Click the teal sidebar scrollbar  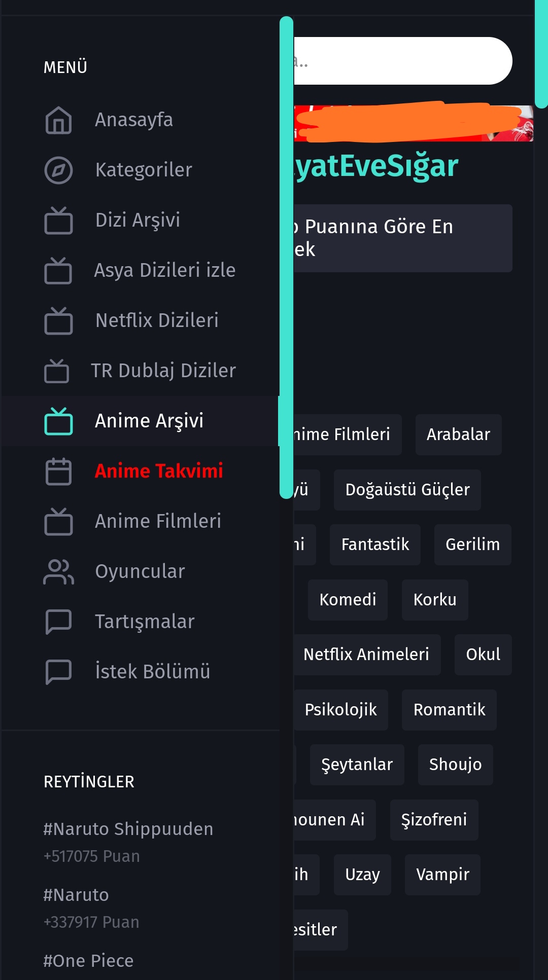286,258
